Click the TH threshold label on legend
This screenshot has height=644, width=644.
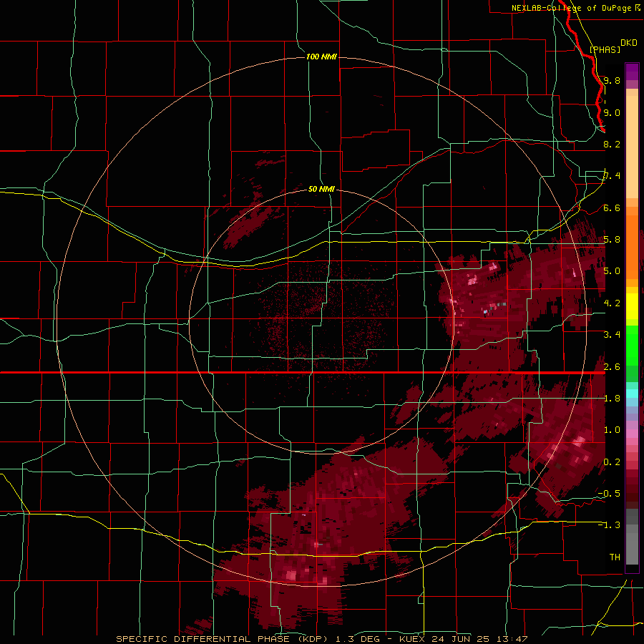615,557
